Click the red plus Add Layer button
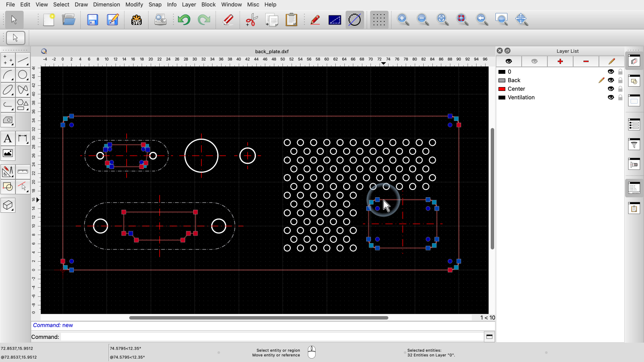Image resolution: width=644 pixels, height=362 pixels. point(560,61)
